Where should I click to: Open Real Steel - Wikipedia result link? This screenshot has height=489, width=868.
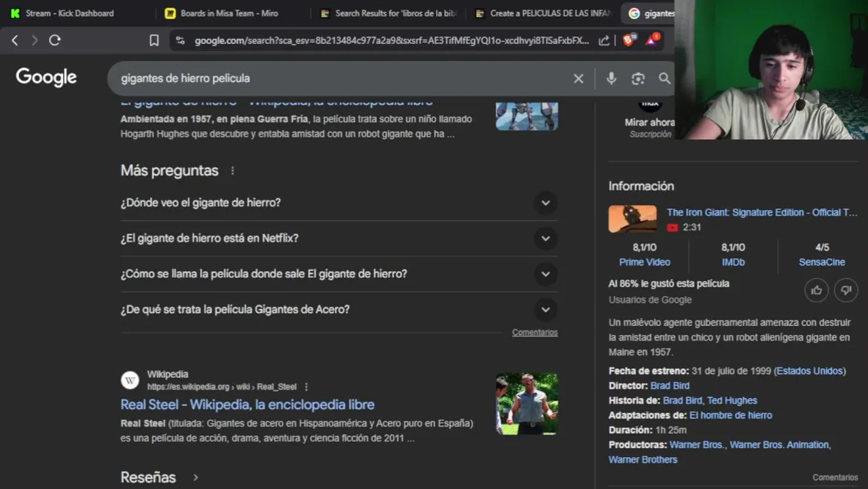247,405
